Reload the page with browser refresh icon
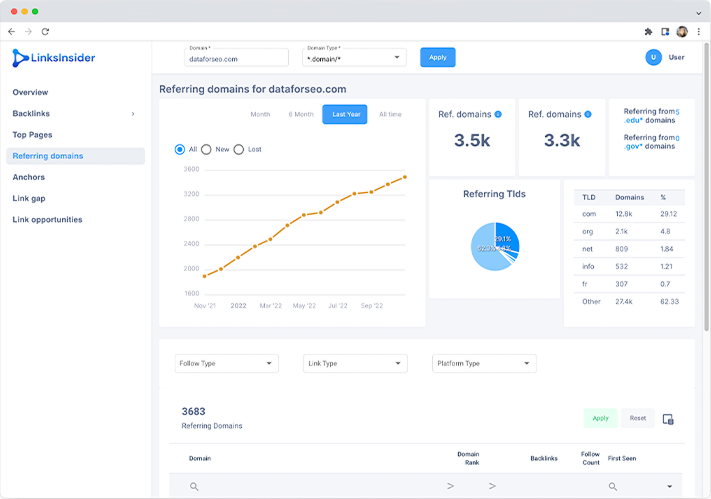This screenshot has height=499, width=711. [x=45, y=32]
